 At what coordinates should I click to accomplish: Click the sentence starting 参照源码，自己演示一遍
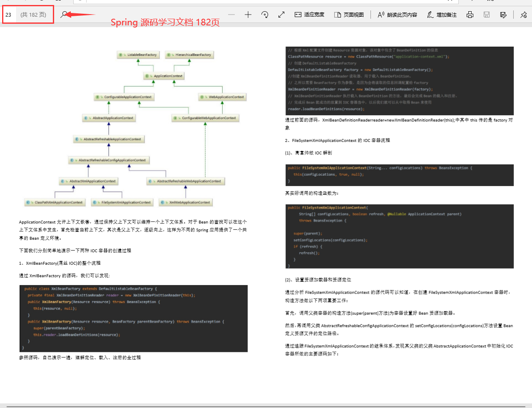coord(80,357)
